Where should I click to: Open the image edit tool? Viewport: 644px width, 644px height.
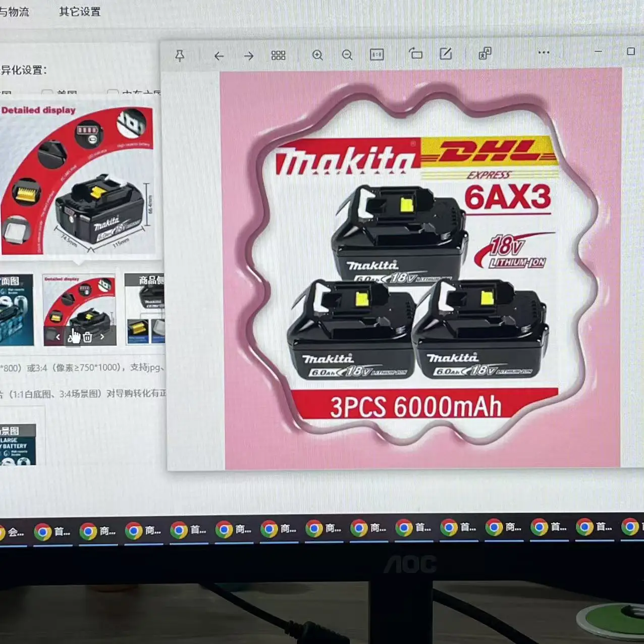(x=446, y=53)
